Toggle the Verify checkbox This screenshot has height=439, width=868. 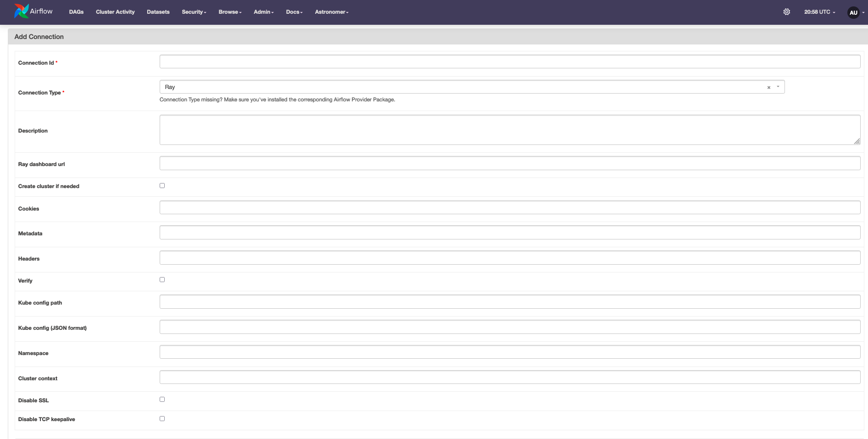pyautogui.click(x=162, y=280)
